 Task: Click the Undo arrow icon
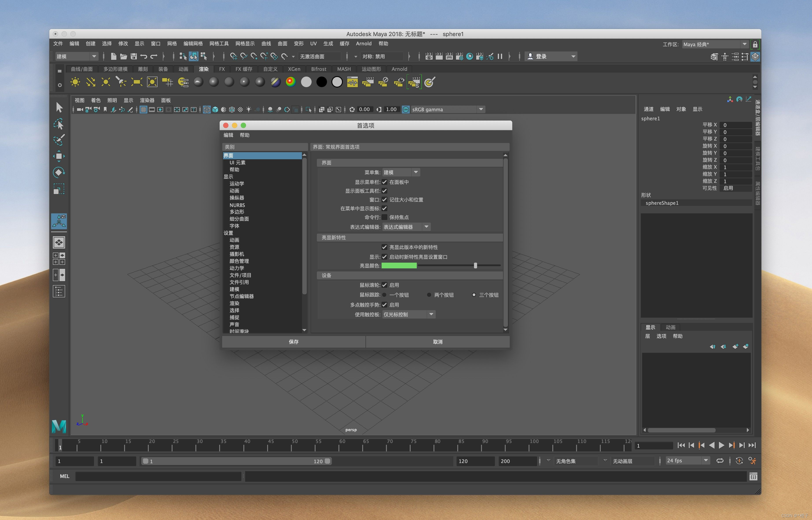tap(143, 56)
